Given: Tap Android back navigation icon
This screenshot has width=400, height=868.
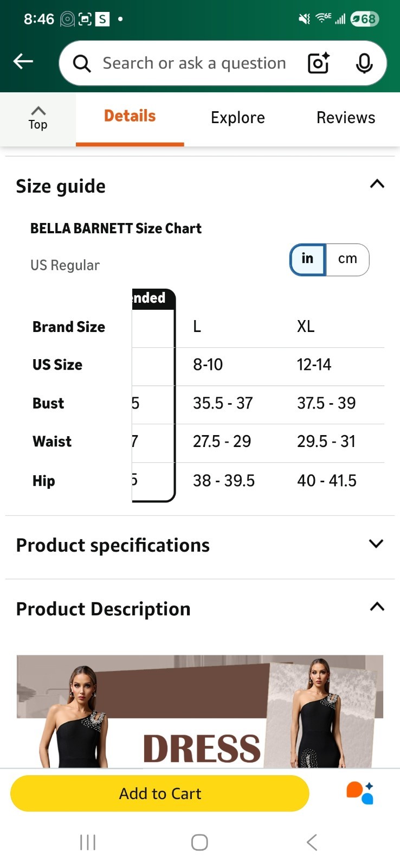Looking at the screenshot, I should (x=312, y=843).
